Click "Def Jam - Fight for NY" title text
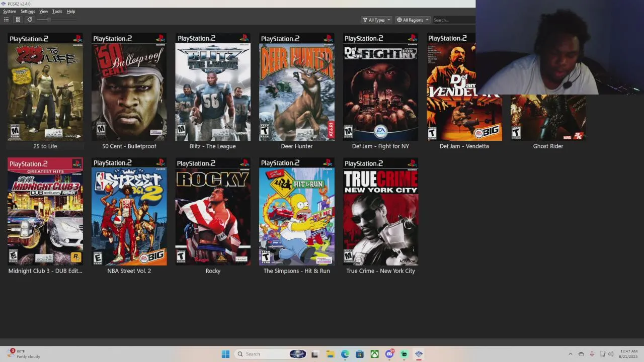This screenshot has height=362, width=644. [x=380, y=146]
